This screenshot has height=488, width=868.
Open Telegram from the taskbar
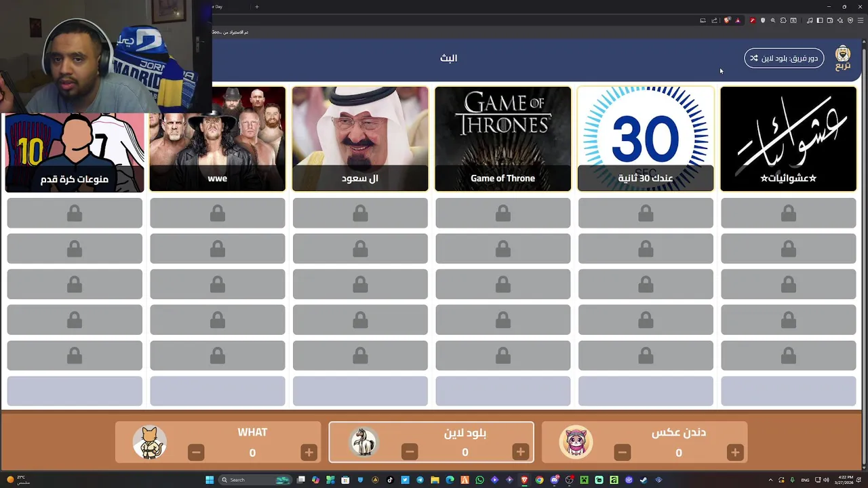point(420,480)
